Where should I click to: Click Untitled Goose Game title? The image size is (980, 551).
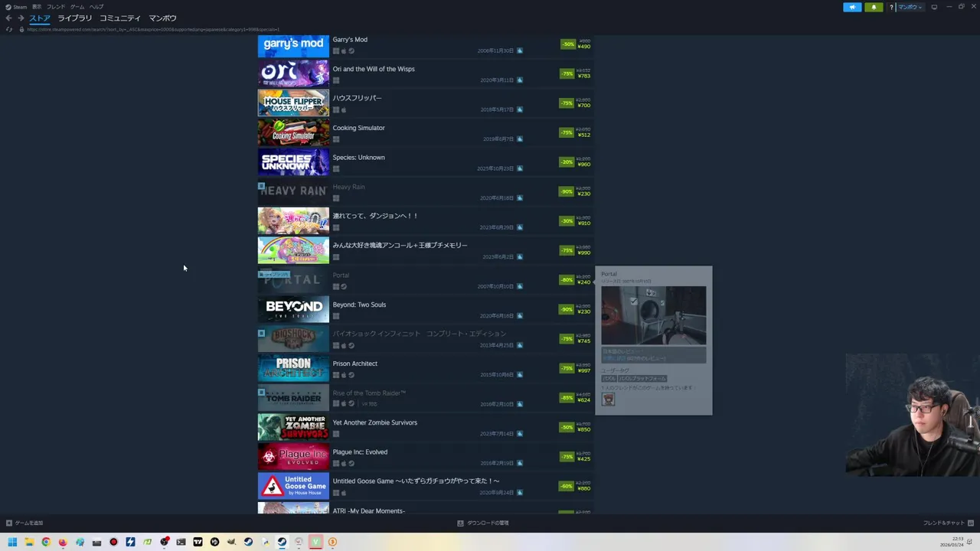(416, 481)
